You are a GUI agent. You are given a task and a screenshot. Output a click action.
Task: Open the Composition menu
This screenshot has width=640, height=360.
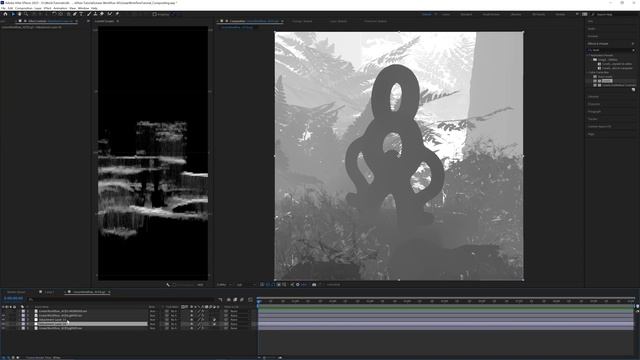click(x=23, y=8)
